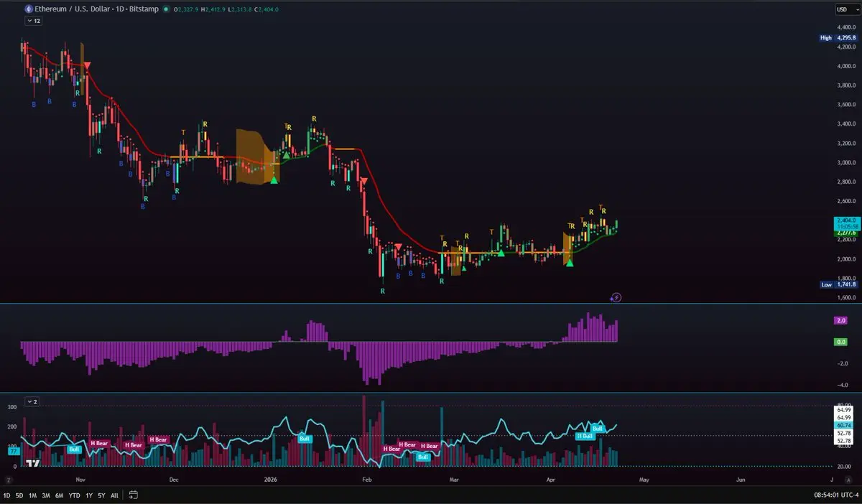Expand the 12 indicators legend
This screenshot has width=862, height=504.
(33, 22)
